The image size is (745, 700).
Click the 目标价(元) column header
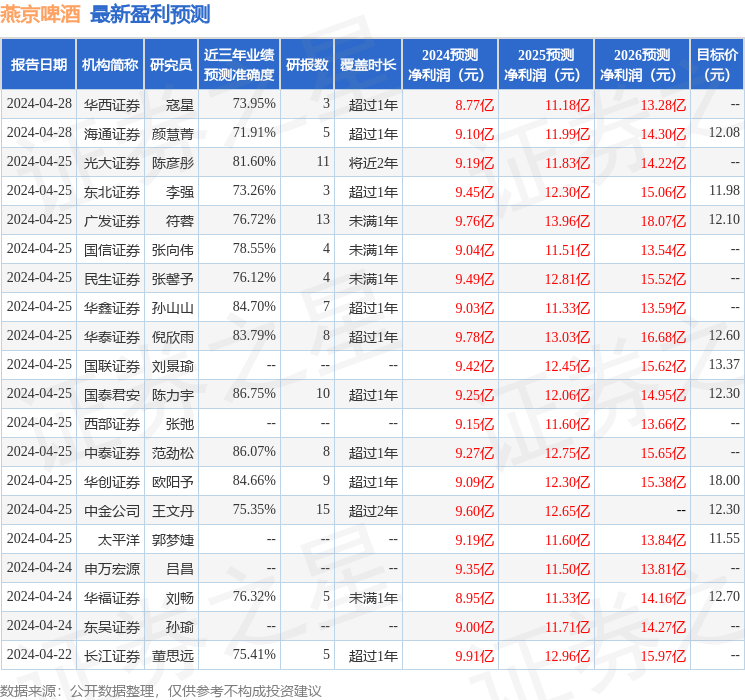coord(717,65)
